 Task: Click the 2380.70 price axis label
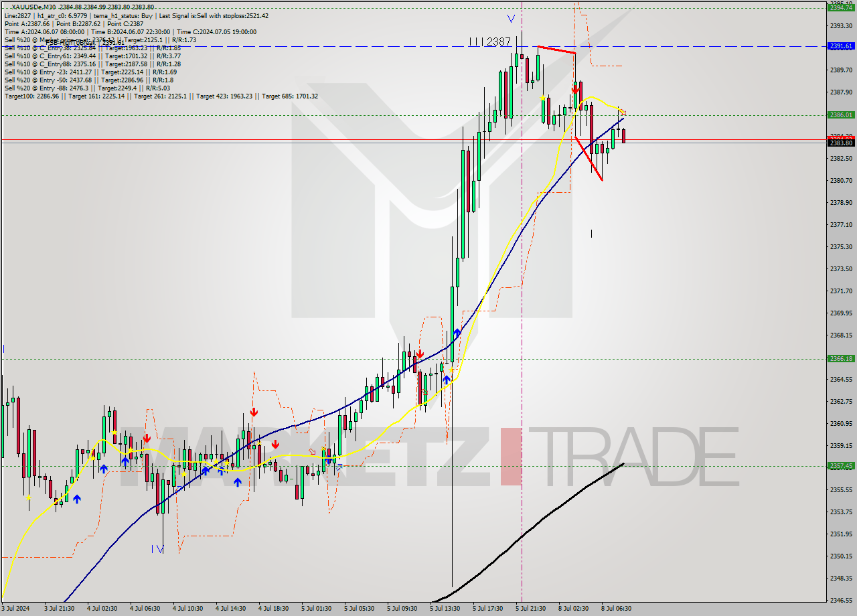[841, 180]
